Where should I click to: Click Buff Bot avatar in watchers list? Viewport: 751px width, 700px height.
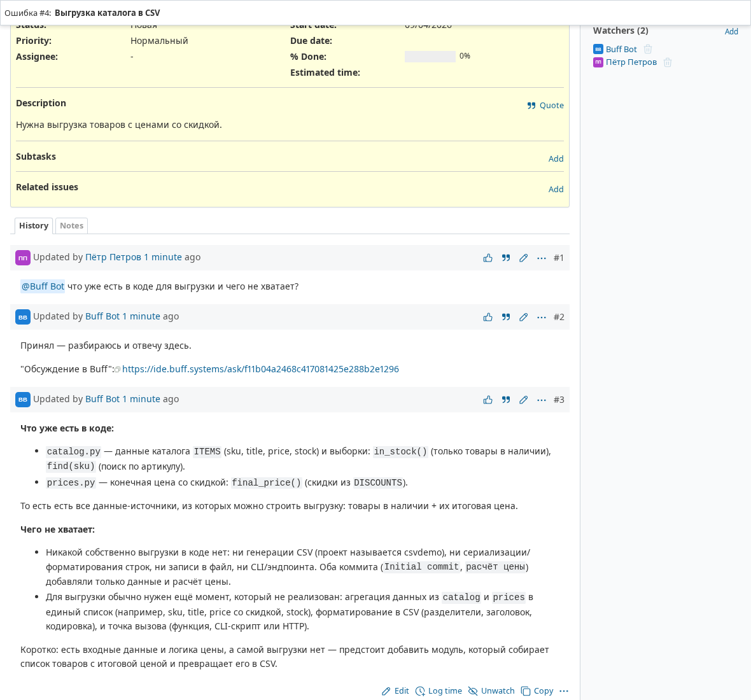[598, 49]
